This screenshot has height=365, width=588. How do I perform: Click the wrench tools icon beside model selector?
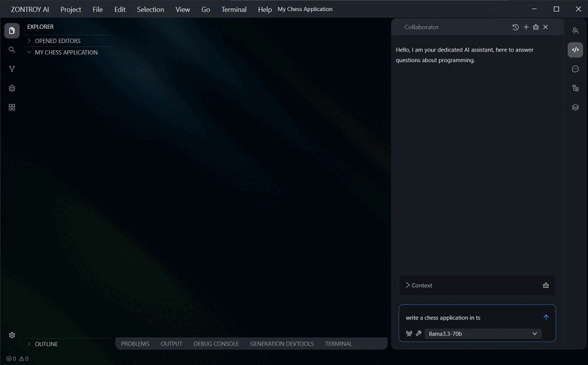419,334
